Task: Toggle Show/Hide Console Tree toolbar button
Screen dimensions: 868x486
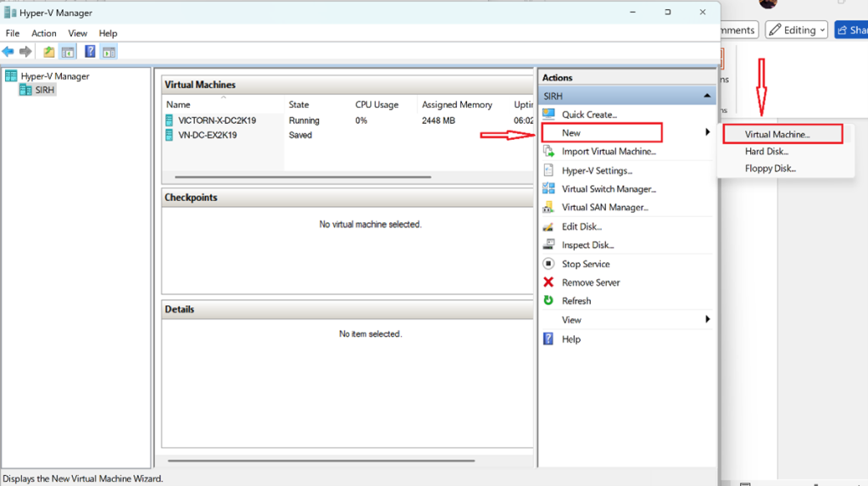Action: (x=68, y=52)
